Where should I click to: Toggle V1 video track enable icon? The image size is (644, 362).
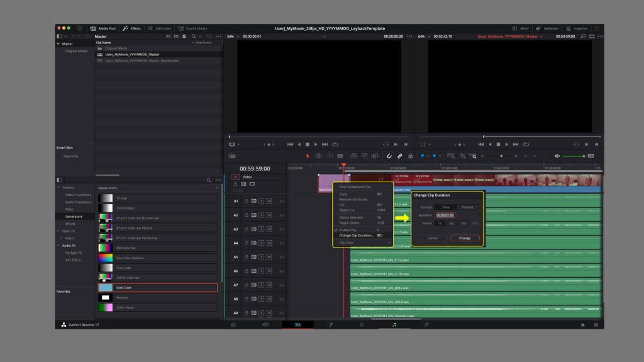point(252,184)
